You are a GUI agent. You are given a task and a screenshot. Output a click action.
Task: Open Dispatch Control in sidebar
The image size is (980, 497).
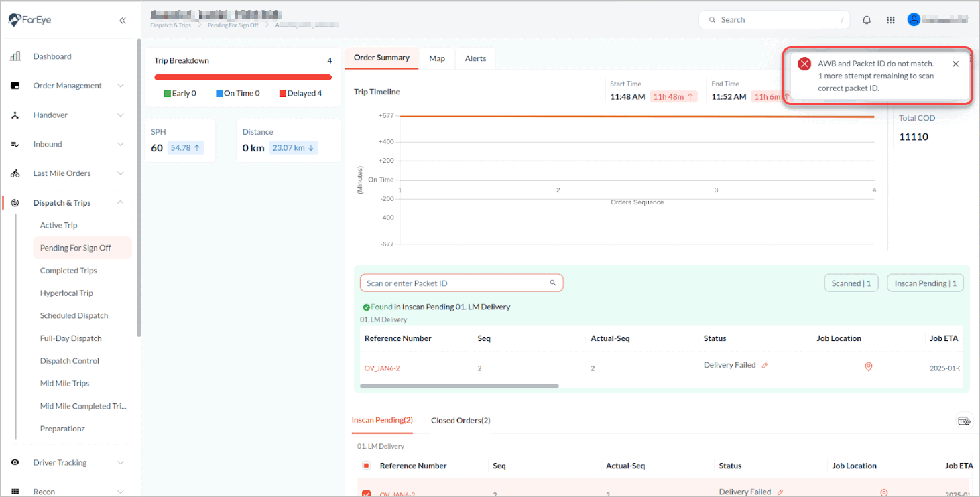pyautogui.click(x=70, y=361)
